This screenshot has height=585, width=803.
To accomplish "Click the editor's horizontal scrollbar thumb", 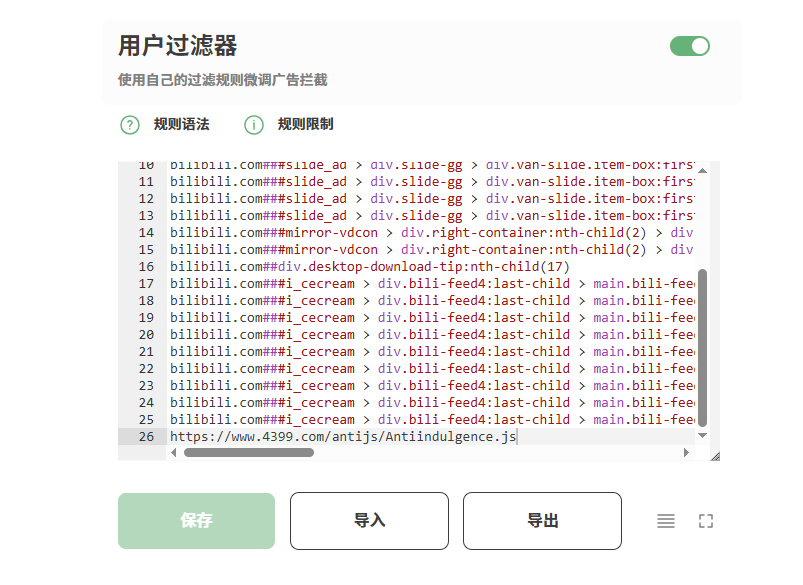I will click(x=248, y=453).
